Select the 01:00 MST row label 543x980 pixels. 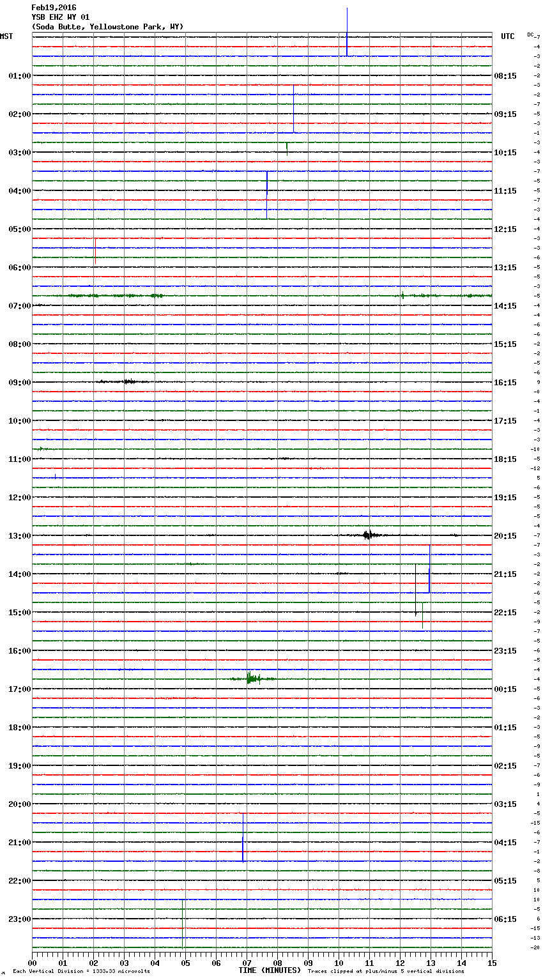pyautogui.click(x=20, y=76)
